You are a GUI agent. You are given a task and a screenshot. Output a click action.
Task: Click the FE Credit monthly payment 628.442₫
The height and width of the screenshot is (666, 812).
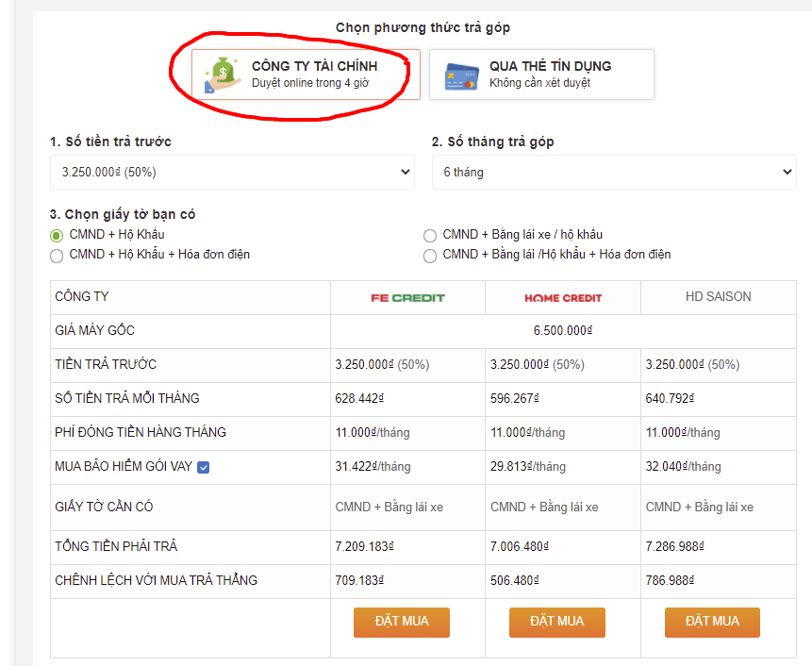tap(361, 399)
